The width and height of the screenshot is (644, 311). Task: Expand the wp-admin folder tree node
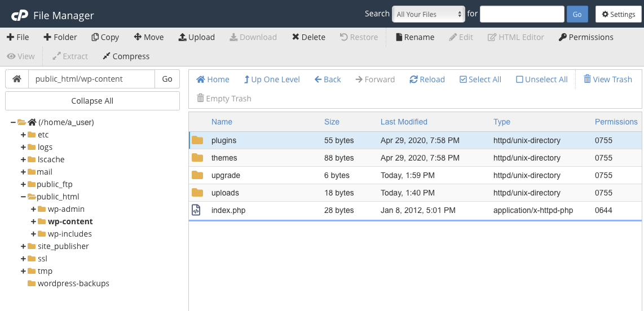tap(33, 209)
